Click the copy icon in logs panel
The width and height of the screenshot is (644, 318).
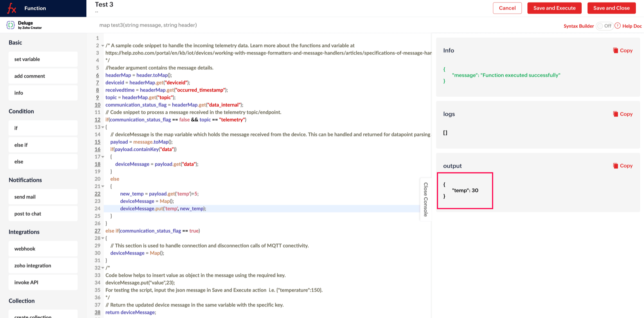click(615, 114)
